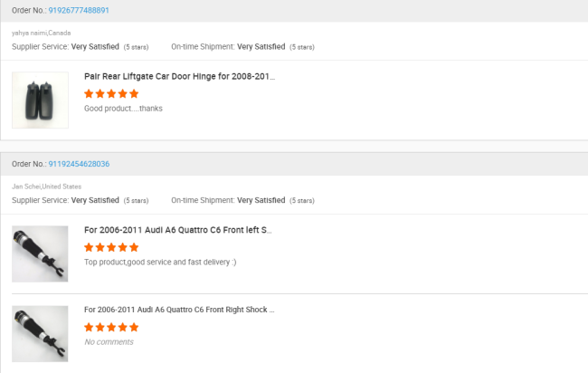Click the liftgate door hinge product thumbnail
This screenshot has width=588, height=373.
(x=40, y=100)
